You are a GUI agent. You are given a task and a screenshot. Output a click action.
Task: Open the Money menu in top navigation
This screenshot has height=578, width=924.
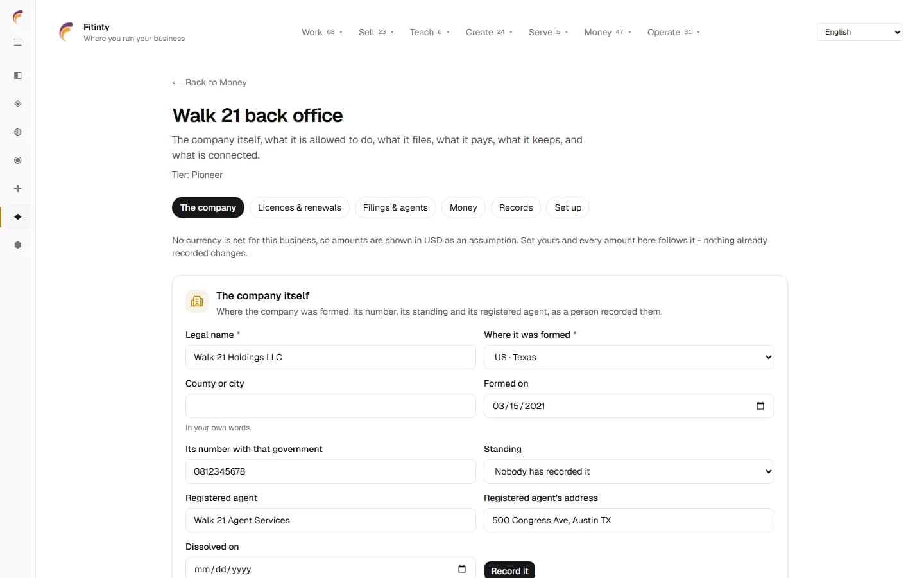(x=608, y=32)
